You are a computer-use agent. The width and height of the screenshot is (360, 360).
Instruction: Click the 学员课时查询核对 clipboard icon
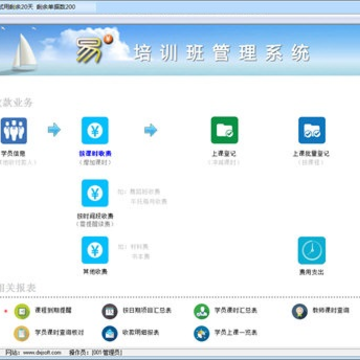(22, 333)
